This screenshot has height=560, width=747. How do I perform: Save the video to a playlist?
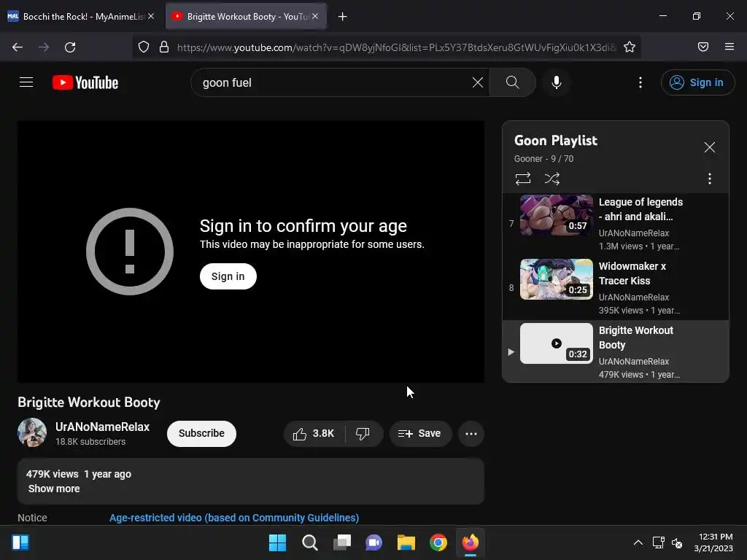click(419, 433)
